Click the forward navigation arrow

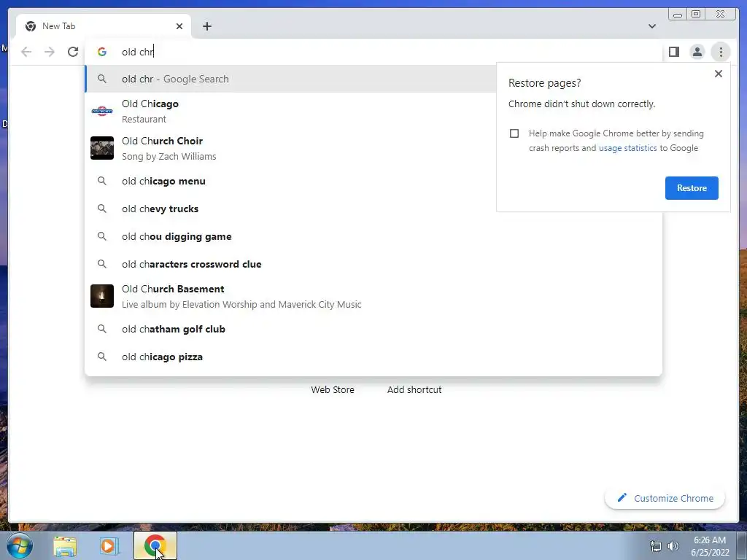50,52
